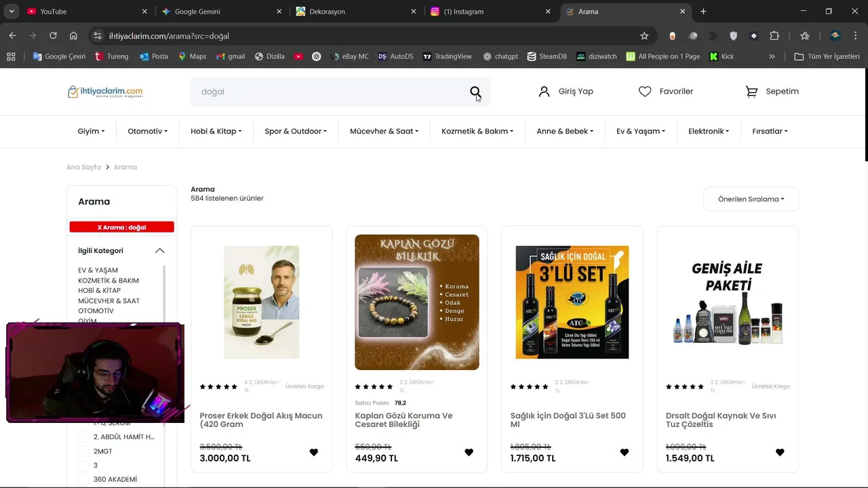Select the EV & YAŞAM category
The height and width of the screenshot is (488, 868).
pyautogui.click(x=98, y=270)
